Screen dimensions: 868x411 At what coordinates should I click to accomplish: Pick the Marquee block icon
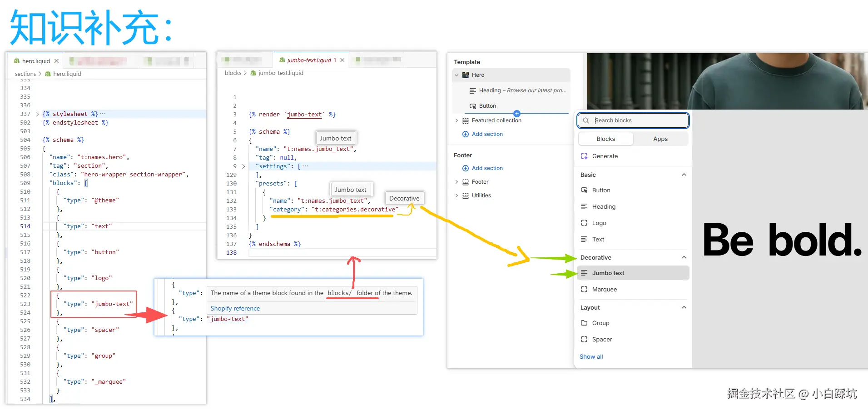point(584,289)
